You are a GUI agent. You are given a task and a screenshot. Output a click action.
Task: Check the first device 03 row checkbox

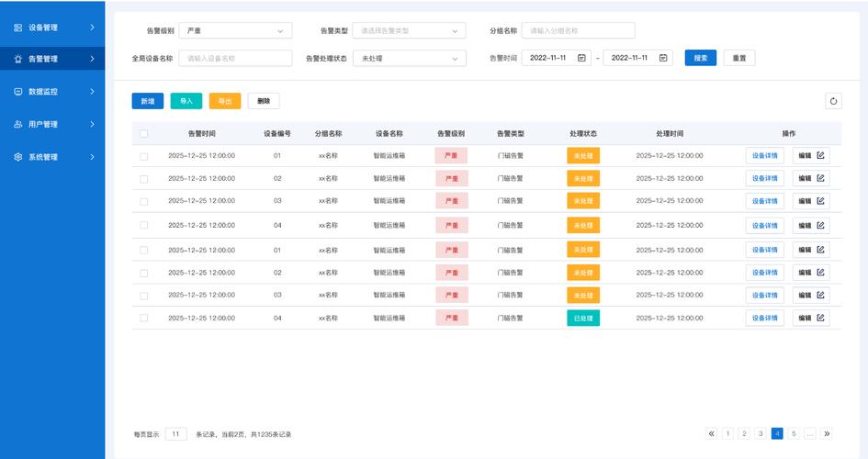(144, 202)
